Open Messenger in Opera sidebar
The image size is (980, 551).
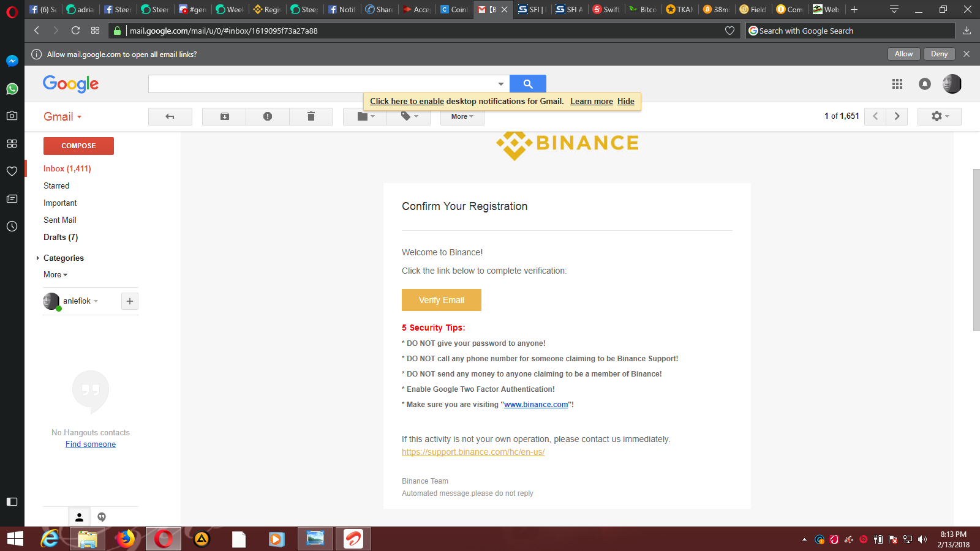coord(12,61)
